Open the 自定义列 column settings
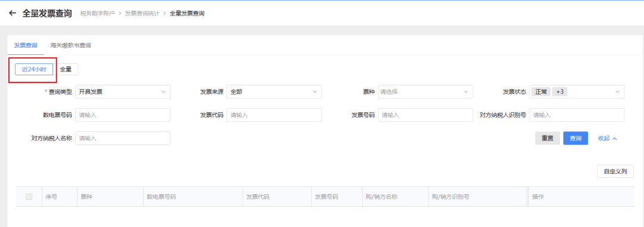 [615, 171]
